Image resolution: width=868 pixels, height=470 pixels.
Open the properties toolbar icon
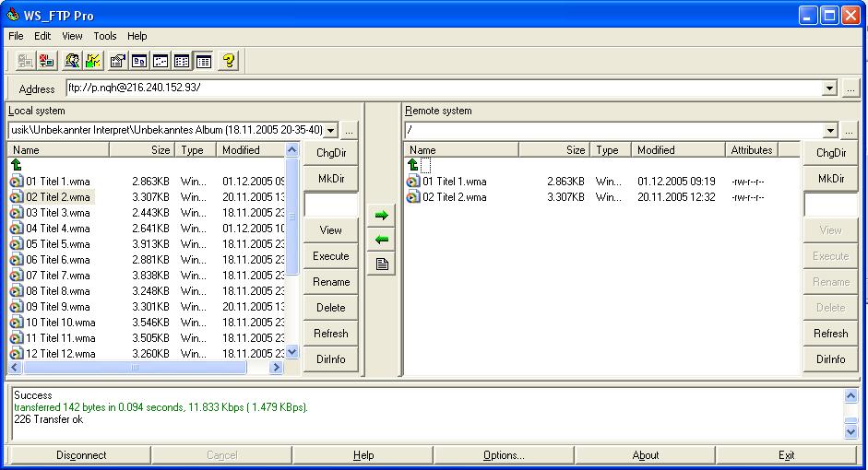[x=117, y=61]
